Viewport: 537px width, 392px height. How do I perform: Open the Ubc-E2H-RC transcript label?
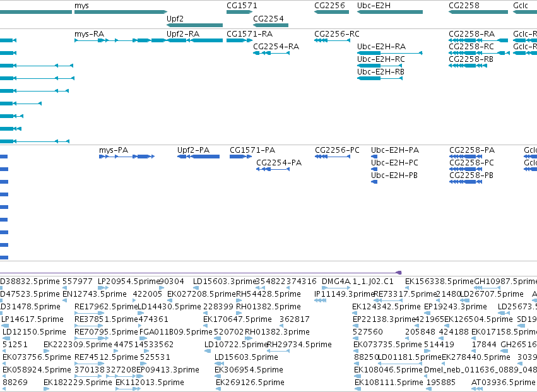tap(381, 59)
